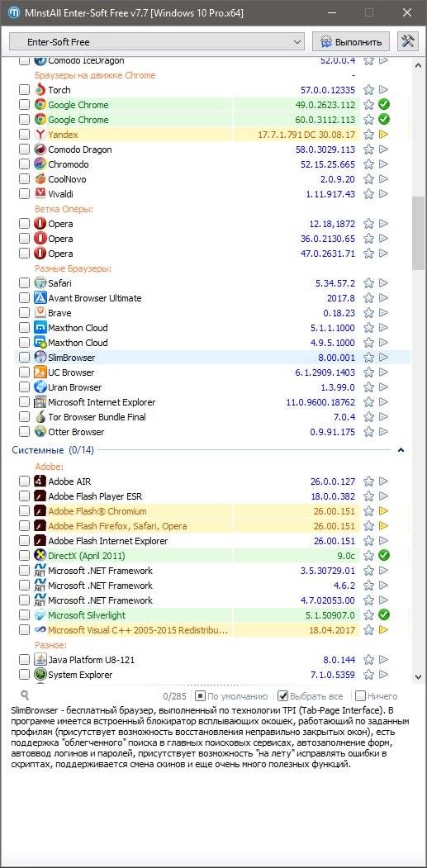Click the scrollbar up arrow
The height and width of the screenshot is (868, 427).
[x=419, y=64]
